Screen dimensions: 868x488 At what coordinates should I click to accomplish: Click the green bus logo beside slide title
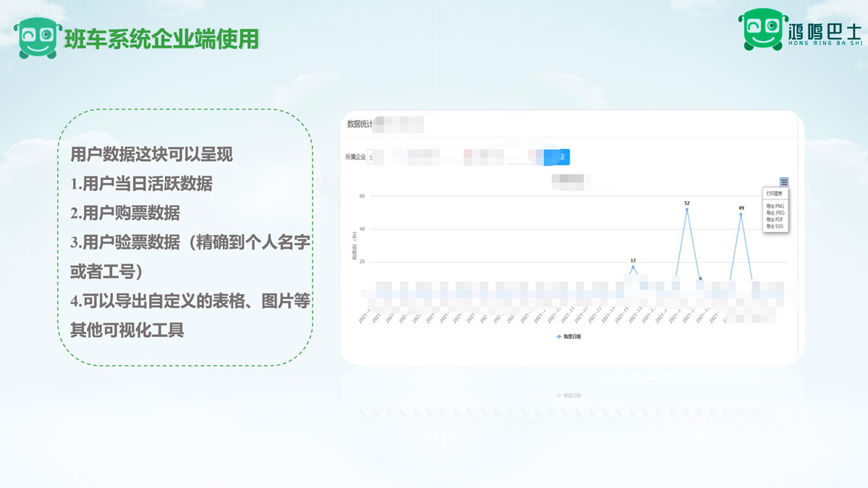point(38,37)
